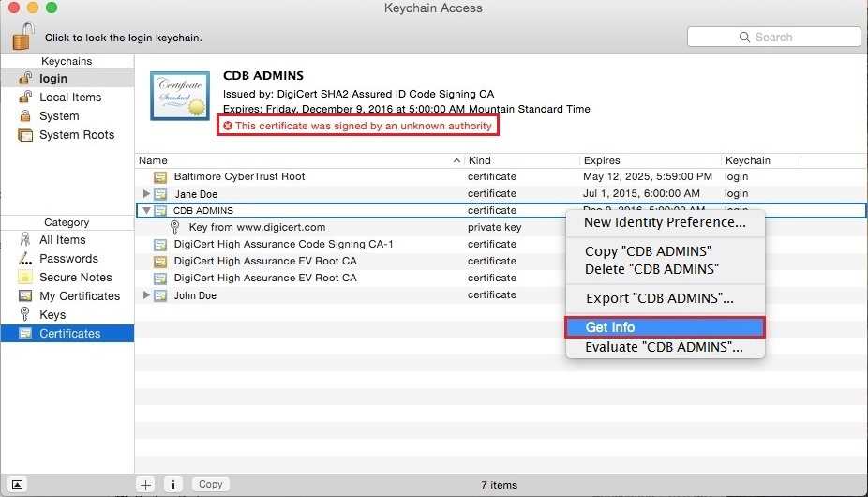The image size is (868, 497).
Task: Choose Delete "CDB ADMINS" from context menu
Action: [x=651, y=269]
